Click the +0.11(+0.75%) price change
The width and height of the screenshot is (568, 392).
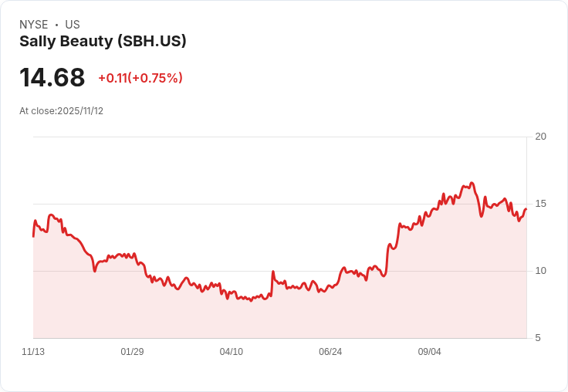click(140, 78)
